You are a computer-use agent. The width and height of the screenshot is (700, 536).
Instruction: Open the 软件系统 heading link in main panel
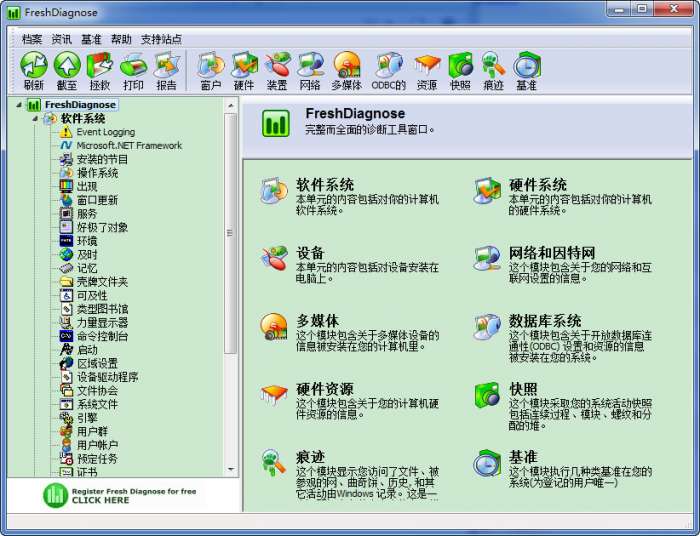point(325,184)
